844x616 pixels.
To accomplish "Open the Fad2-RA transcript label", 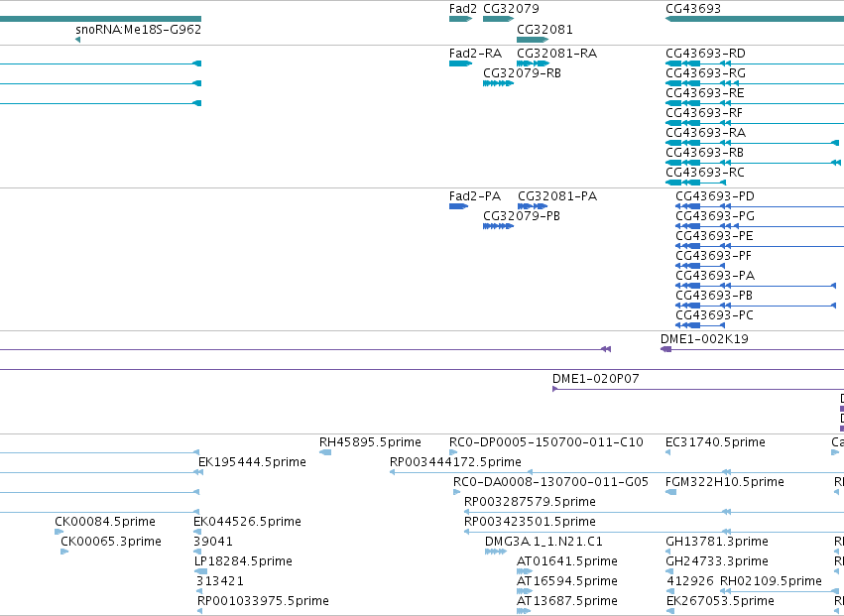I will click(475, 54).
